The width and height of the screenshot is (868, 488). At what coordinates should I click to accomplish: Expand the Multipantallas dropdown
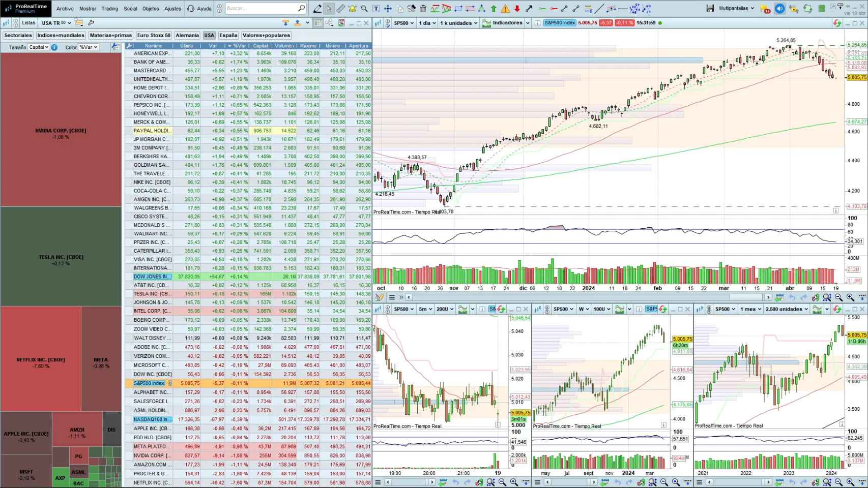pyautogui.click(x=736, y=9)
